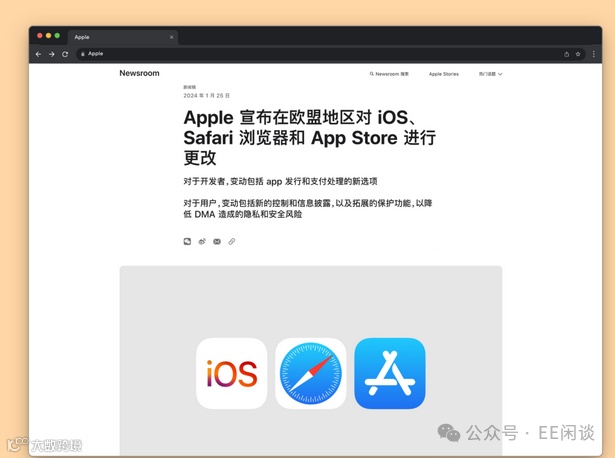Image resolution: width=615 pixels, height=458 pixels.
Task: Open the Newsroom home link
Action: [x=139, y=73]
